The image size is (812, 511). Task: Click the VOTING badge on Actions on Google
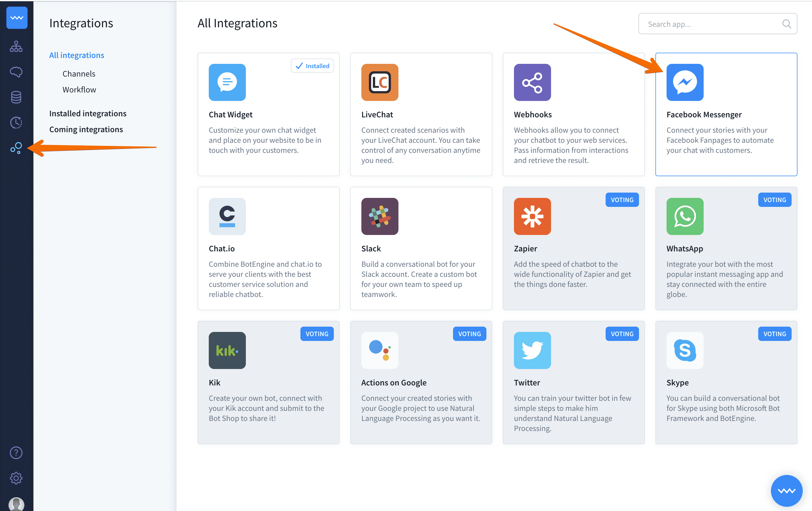pos(469,334)
